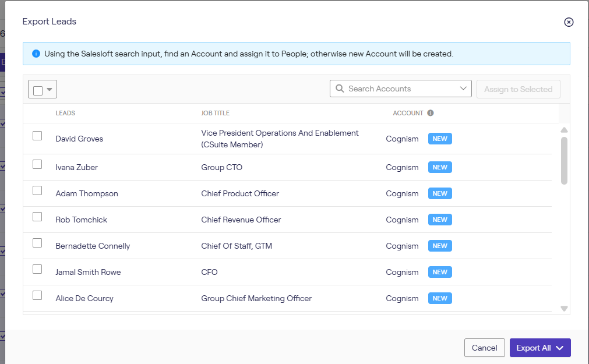
Task: Click the blue info icon in banner
Action: tap(36, 54)
